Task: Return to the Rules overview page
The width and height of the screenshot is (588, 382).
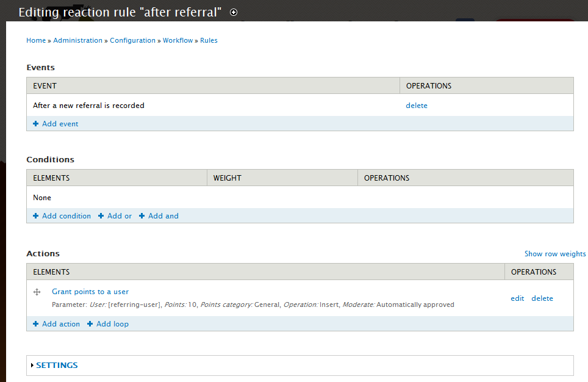Action: pyautogui.click(x=209, y=40)
